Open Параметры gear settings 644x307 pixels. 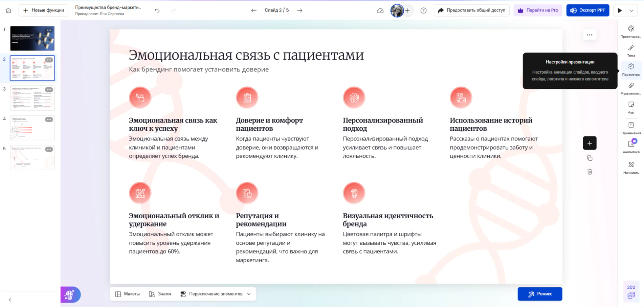tap(631, 69)
